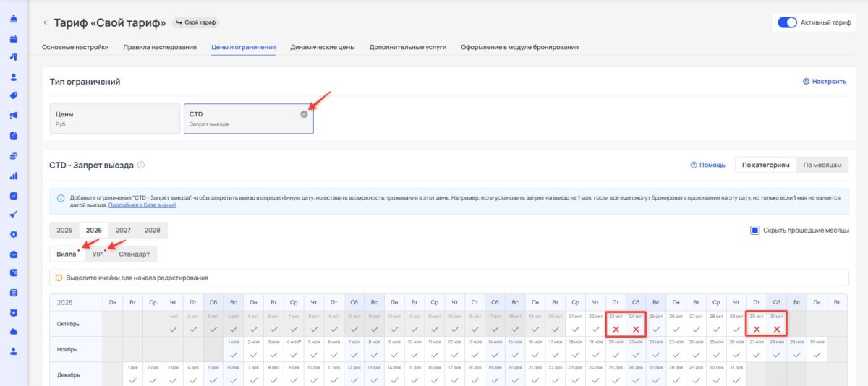The width and height of the screenshot is (868, 386).
Task: Open Подробнее в Базе знаний link
Action: [x=142, y=205]
